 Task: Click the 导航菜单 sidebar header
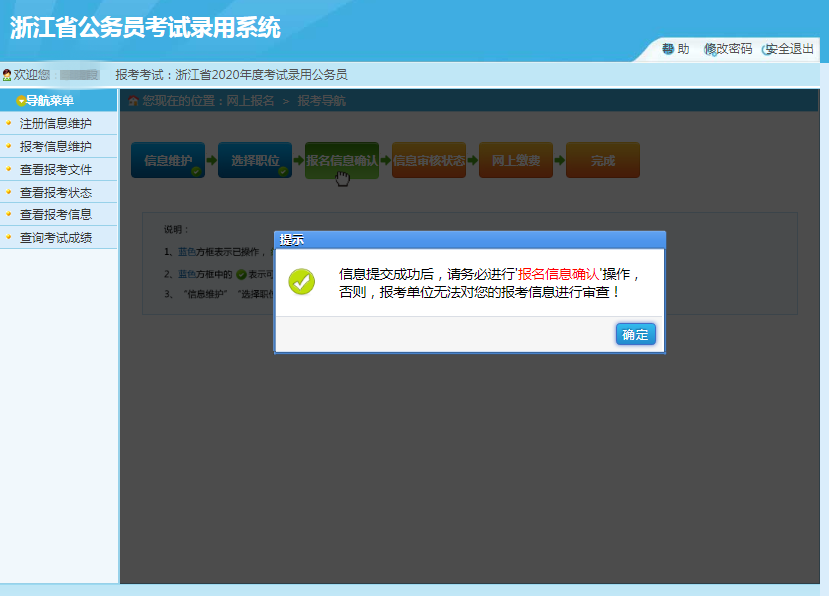point(58,100)
